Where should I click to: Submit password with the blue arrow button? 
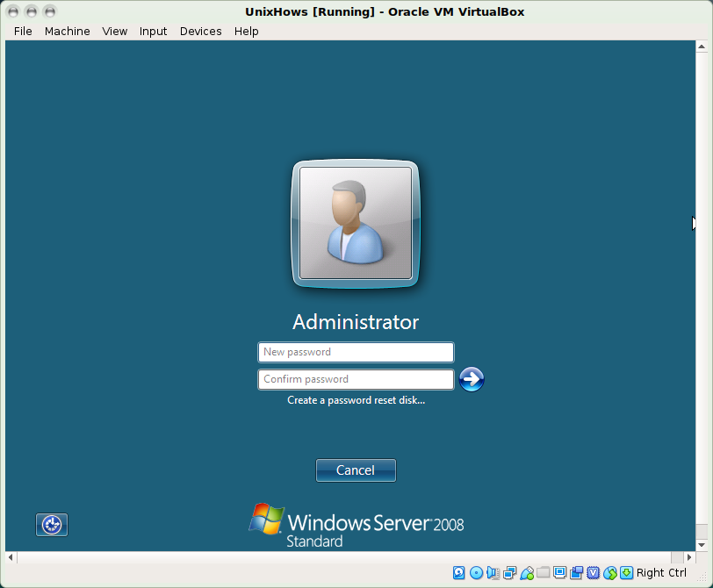tap(471, 379)
